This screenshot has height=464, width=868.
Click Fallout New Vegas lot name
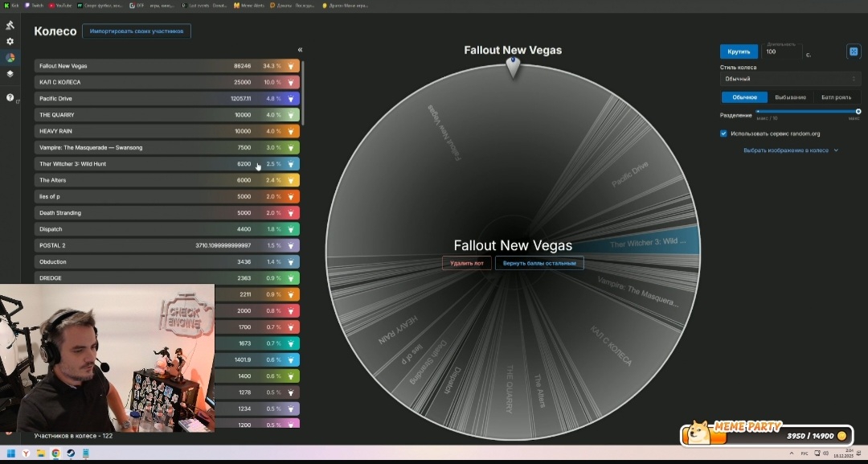click(x=63, y=66)
